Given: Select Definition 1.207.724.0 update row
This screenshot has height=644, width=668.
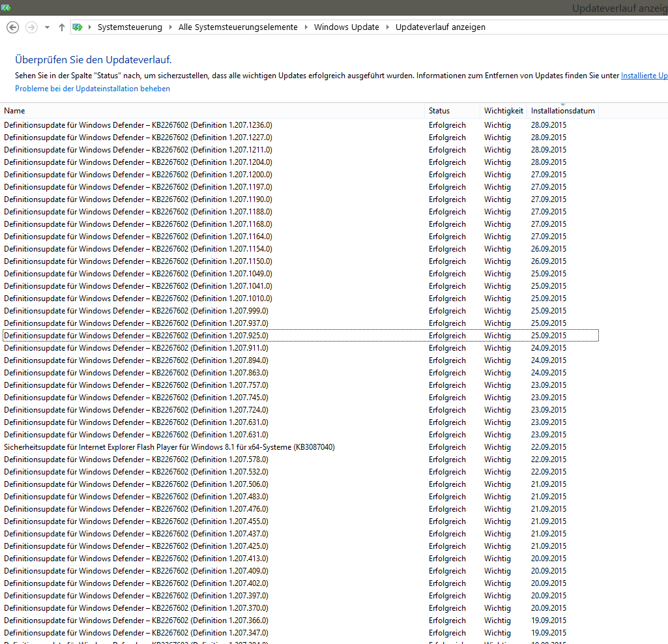Looking at the screenshot, I should click(300, 409).
